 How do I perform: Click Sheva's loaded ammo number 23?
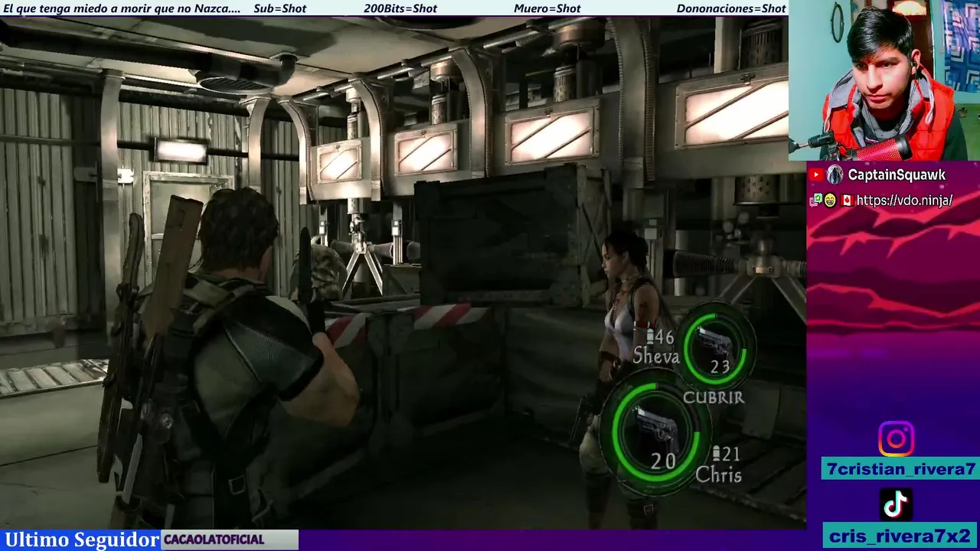(x=719, y=367)
